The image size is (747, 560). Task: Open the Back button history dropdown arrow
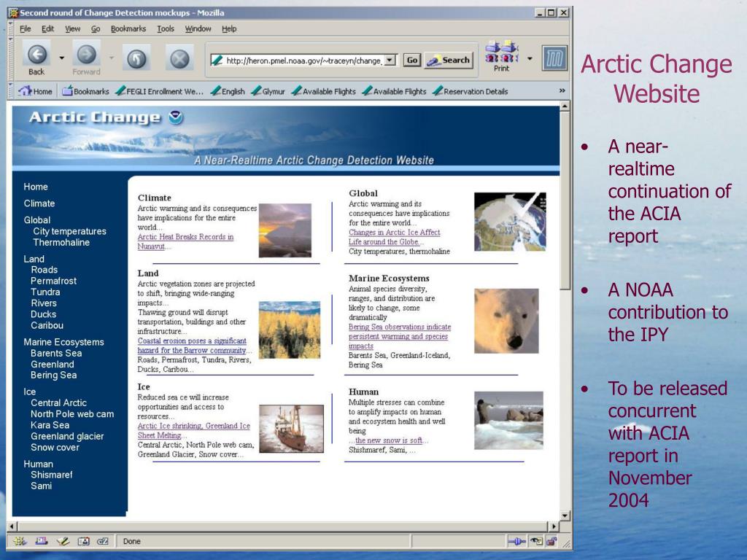click(61, 58)
